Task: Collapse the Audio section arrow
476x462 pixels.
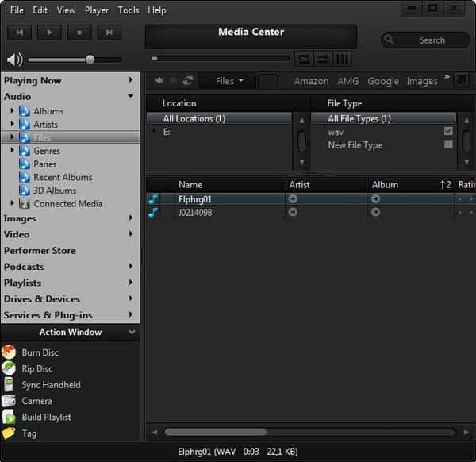Action: 131,96
